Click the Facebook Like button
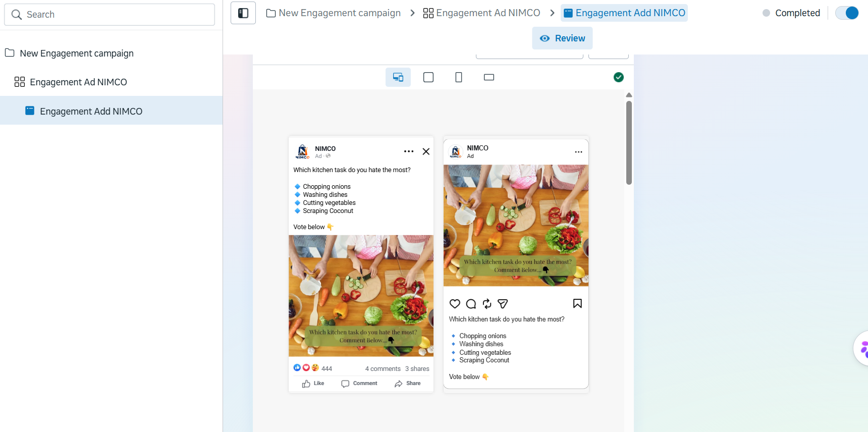This screenshot has width=868, height=432. coord(313,384)
